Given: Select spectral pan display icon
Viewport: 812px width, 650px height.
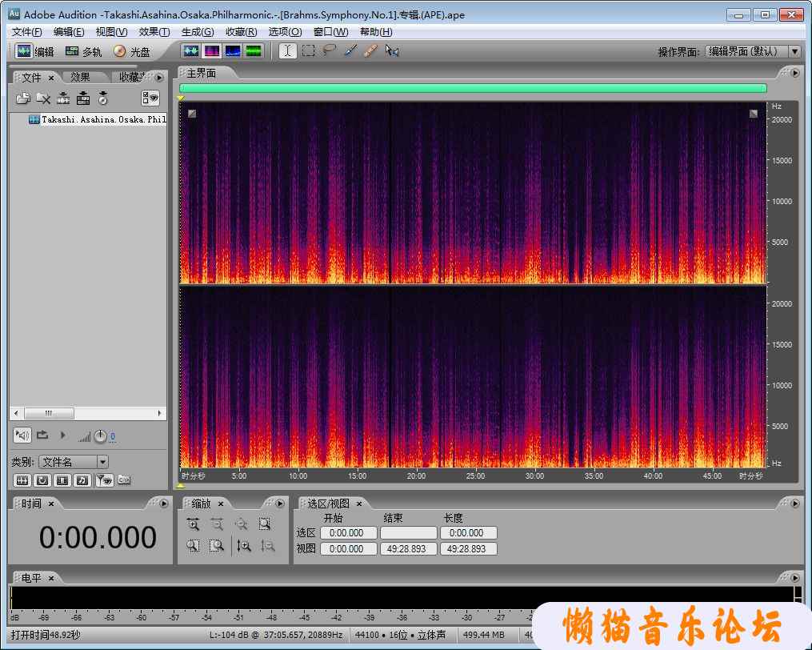Looking at the screenshot, I should pos(233,50).
